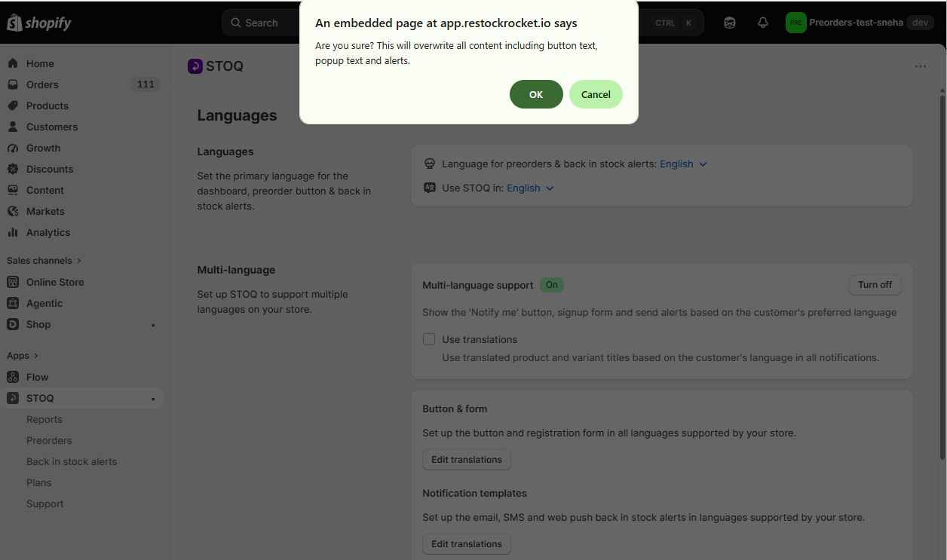This screenshot has height=560, width=947.
Task: Click the Growth icon in sidebar
Action: tap(13, 148)
